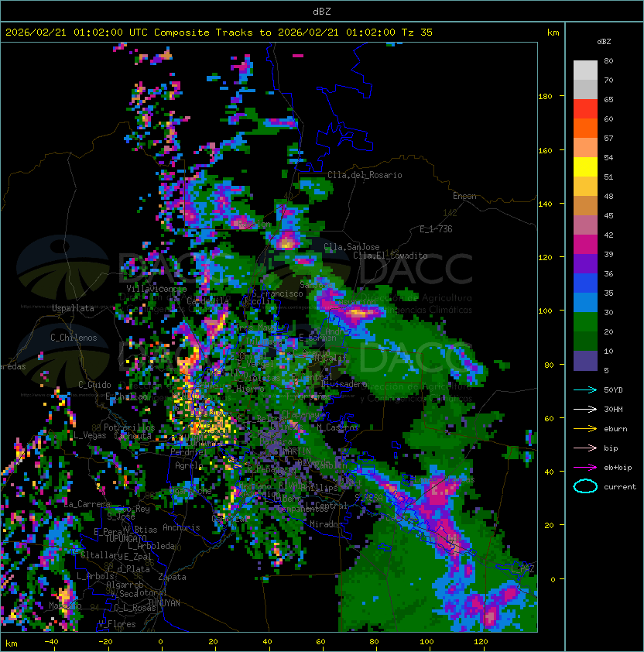Click the 'V_Flores' map label
This screenshot has height=652, width=644.
point(117,624)
